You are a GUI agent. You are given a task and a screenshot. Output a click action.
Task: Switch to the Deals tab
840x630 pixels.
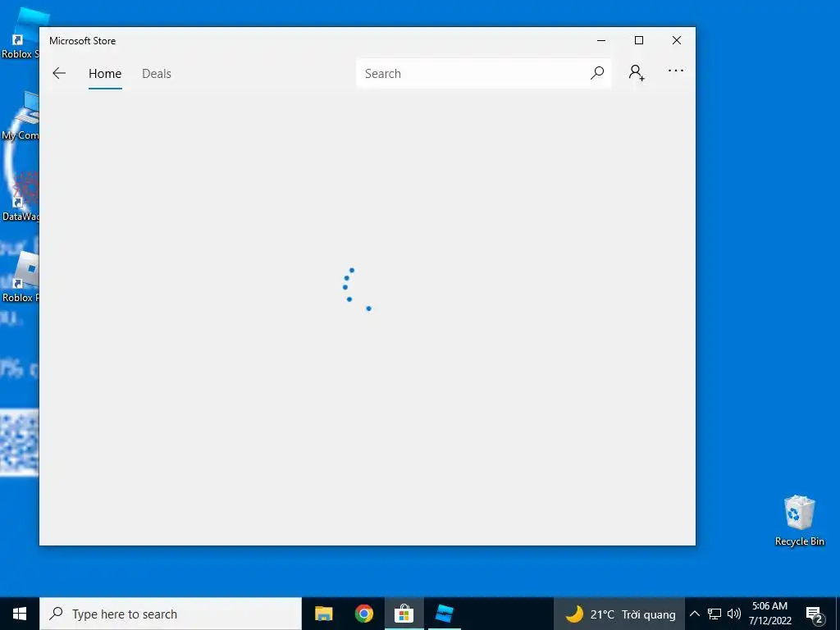pyautogui.click(x=157, y=73)
